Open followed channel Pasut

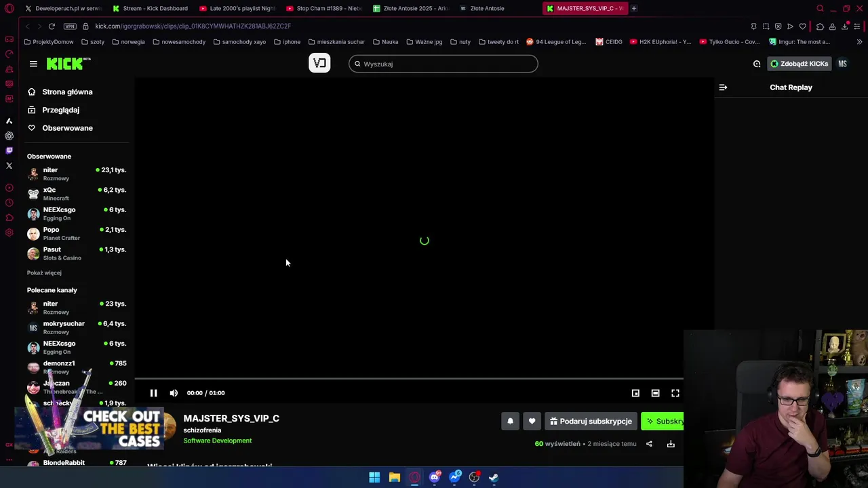tap(77, 253)
